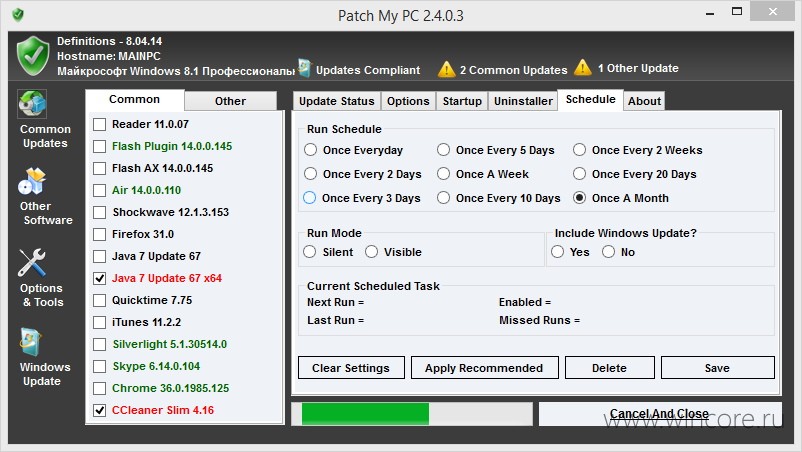Screen dimensions: 802x452
Task: Uncheck the CCleaner Slim 4.16 checkbox
Action: (100, 410)
